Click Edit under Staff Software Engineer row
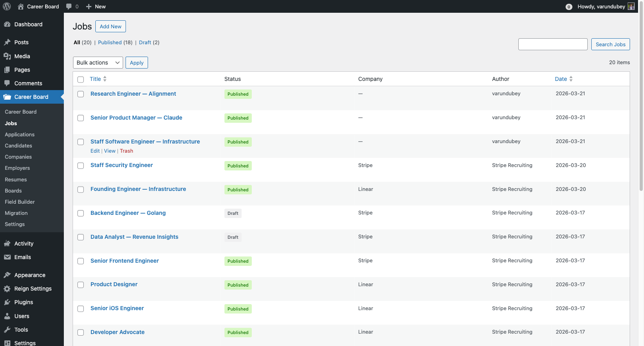The width and height of the screenshot is (644, 346). coord(95,151)
